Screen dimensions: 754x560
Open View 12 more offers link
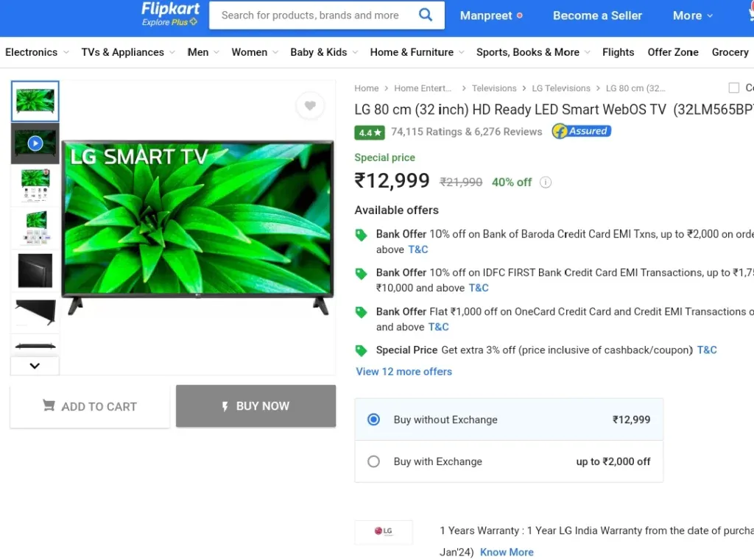tap(404, 372)
